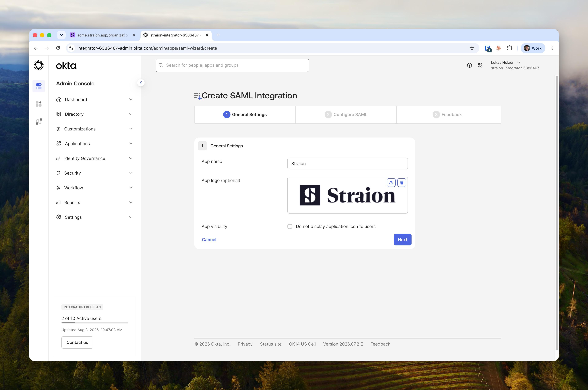Select the Feedback wizard step

(x=449, y=115)
